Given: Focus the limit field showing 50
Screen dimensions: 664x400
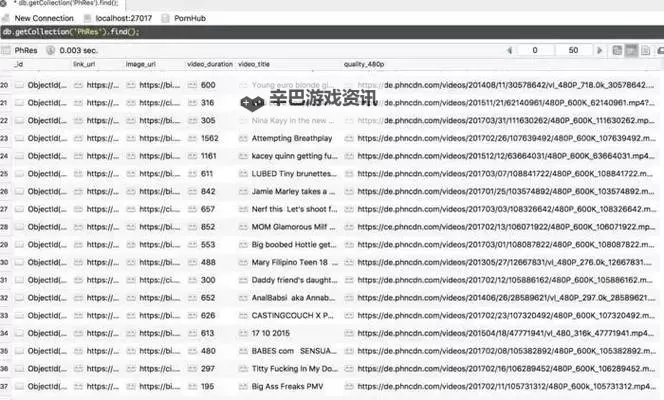Looking at the screenshot, I should click(x=573, y=50).
